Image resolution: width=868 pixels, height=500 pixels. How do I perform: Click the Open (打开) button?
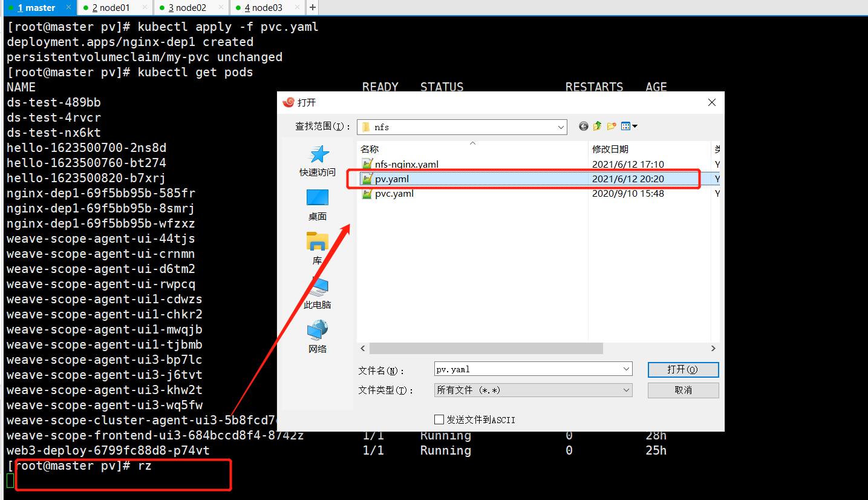pyautogui.click(x=683, y=369)
